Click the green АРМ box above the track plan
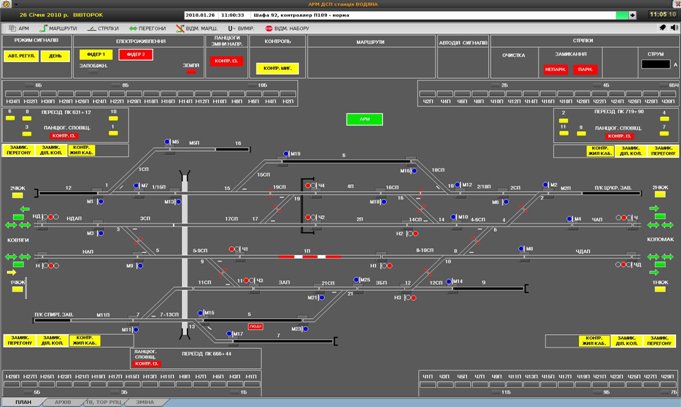Screen dimensions: 681x407 (x=357, y=119)
